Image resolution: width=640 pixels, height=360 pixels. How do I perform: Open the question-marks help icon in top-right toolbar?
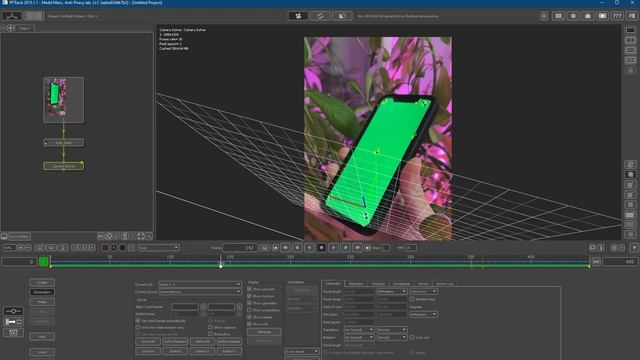(617, 16)
